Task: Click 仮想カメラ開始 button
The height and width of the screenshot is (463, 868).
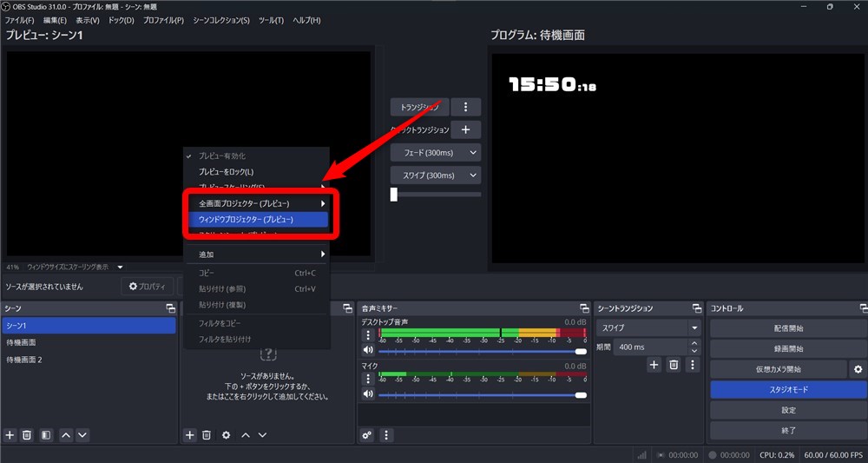Action: [779, 369]
